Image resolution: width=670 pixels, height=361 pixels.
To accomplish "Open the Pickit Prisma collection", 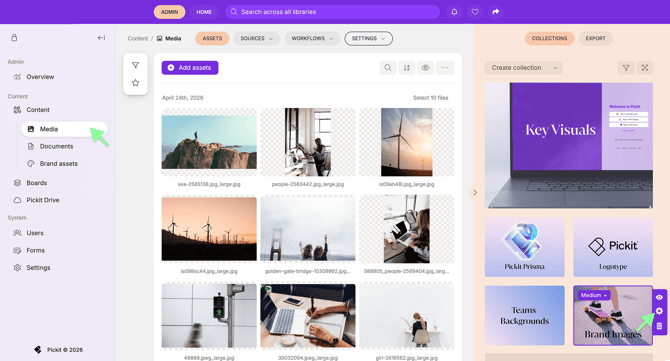I will coord(524,247).
